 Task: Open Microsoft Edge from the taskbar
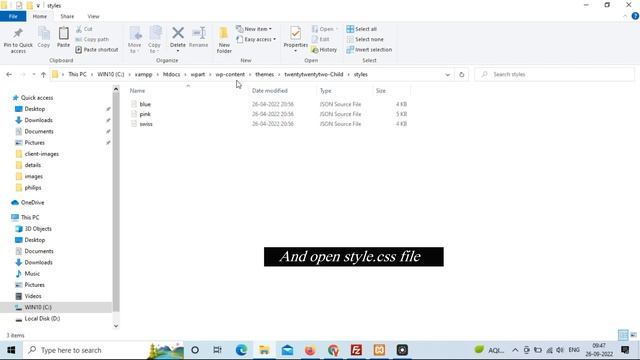(241, 350)
